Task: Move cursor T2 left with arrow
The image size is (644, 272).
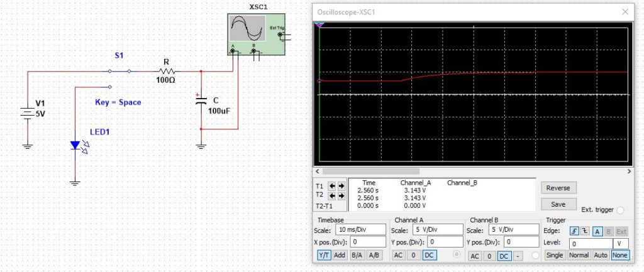Action: [x=332, y=196]
